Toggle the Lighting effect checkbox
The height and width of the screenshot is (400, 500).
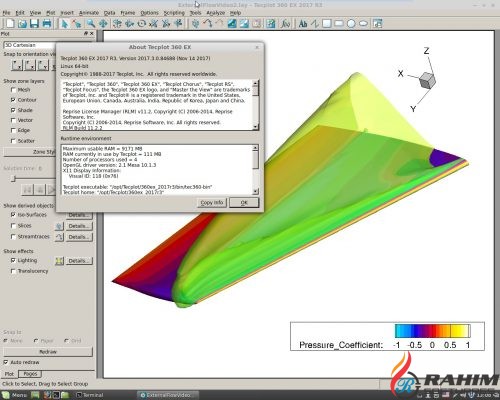pos(13,260)
